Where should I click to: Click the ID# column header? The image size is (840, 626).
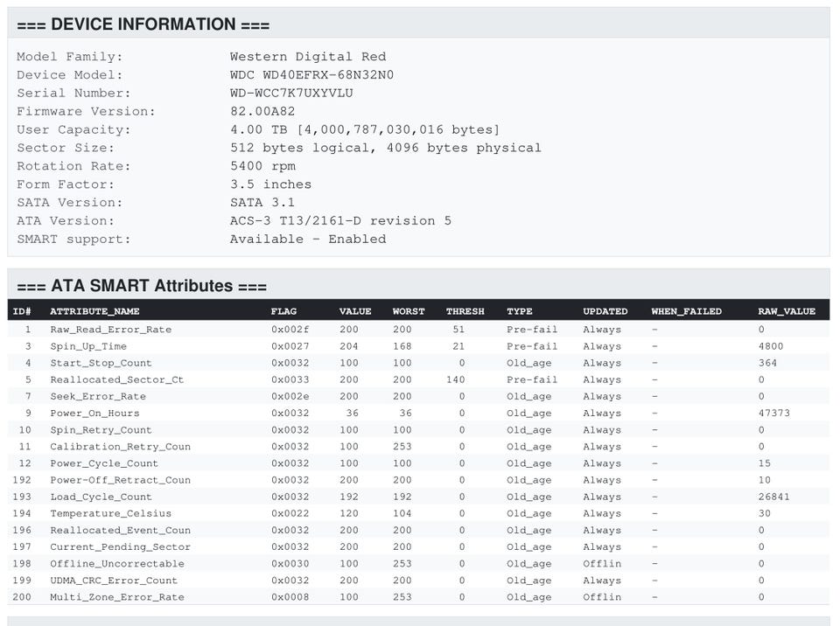[x=22, y=311]
